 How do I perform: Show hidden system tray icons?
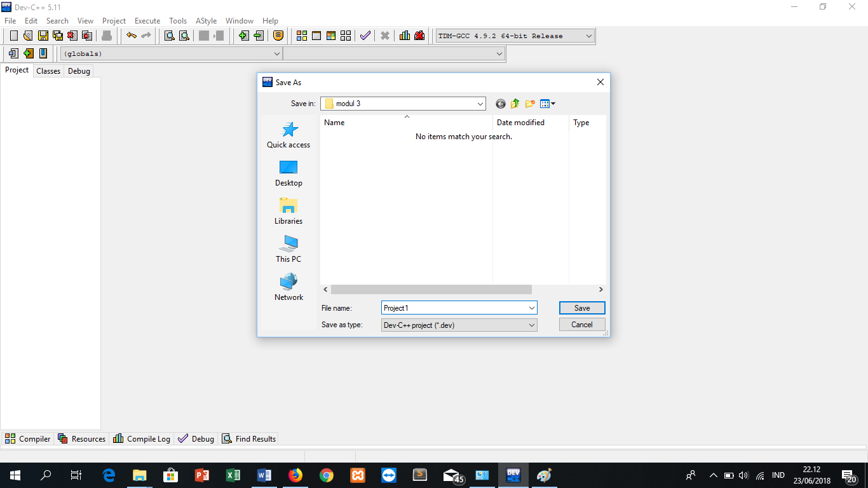click(713, 475)
